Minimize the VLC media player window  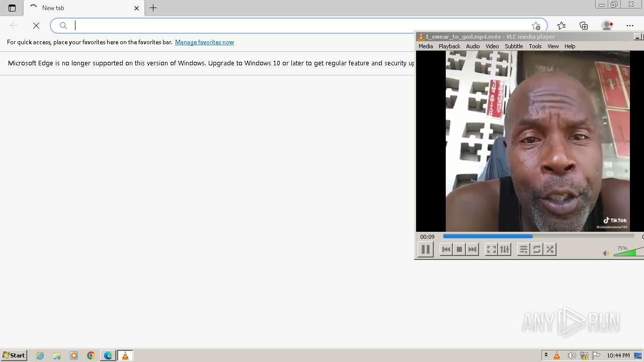pos(637,37)
